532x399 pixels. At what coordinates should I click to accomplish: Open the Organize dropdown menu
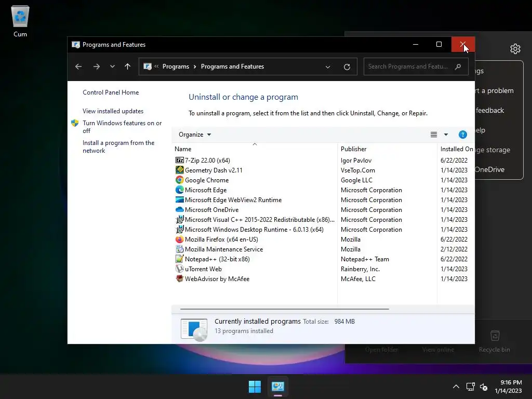195,135
